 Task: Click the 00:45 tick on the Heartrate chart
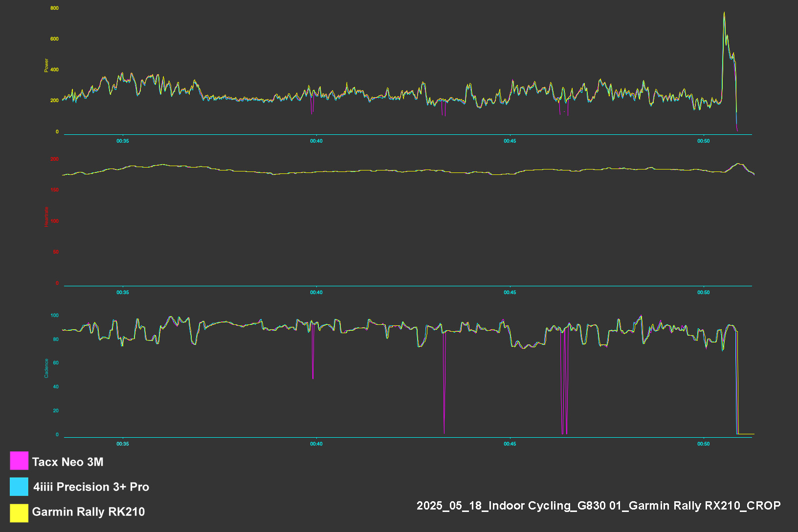tap(510, 292)
